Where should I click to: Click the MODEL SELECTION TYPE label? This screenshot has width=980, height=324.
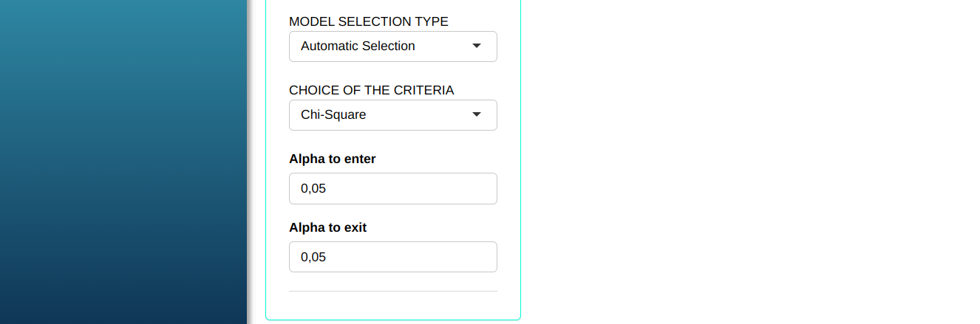point(368,21)
